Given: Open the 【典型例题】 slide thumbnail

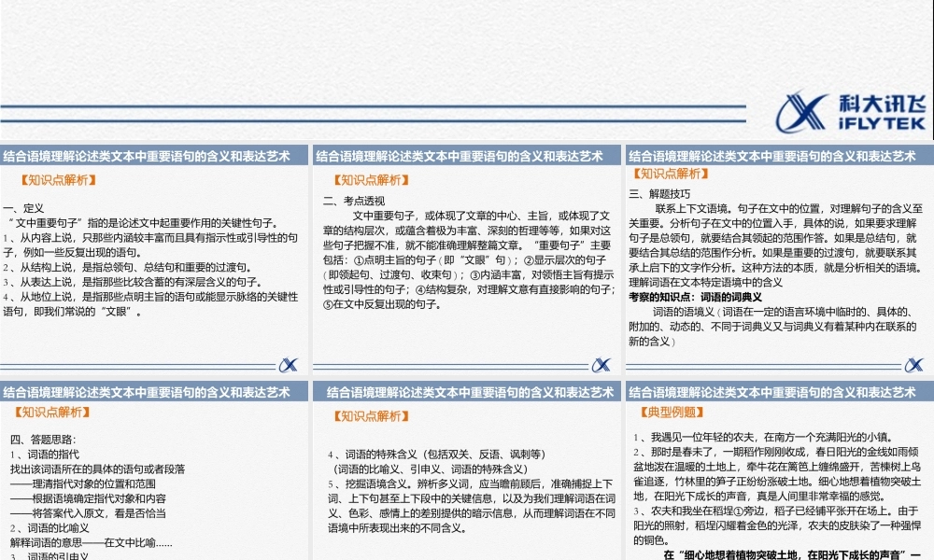Looking at the screenshot, I should click(x=779, y=470).
